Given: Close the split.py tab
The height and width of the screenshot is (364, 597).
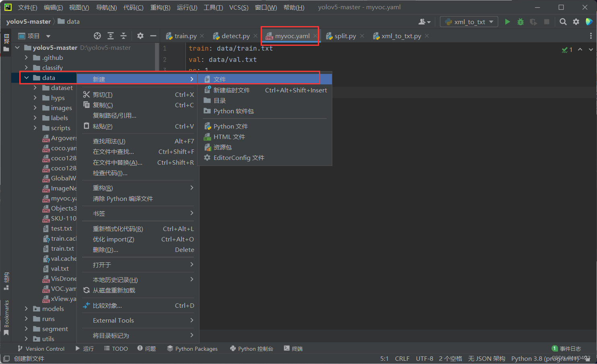Looking at the screenshot, I should click(362, 36).
